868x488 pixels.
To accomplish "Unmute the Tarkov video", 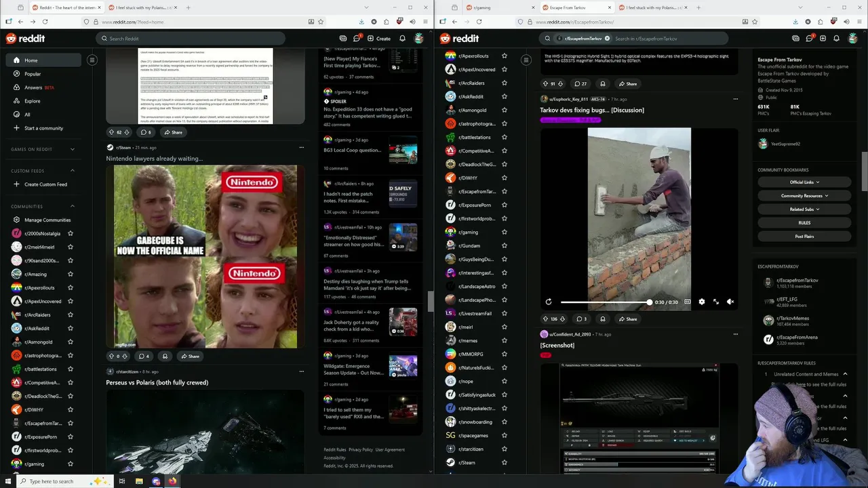I will pos(730,302).
